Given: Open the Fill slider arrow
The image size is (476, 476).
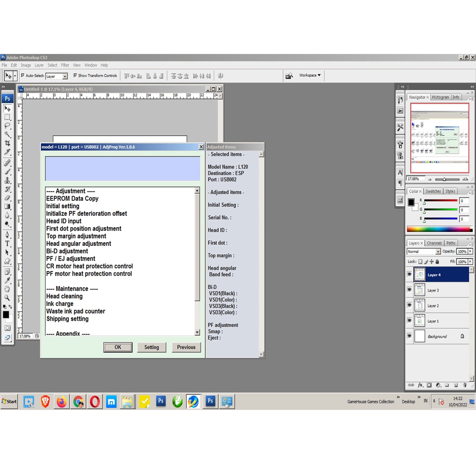Looking at the screenshot, I should [x=470, y=261].
